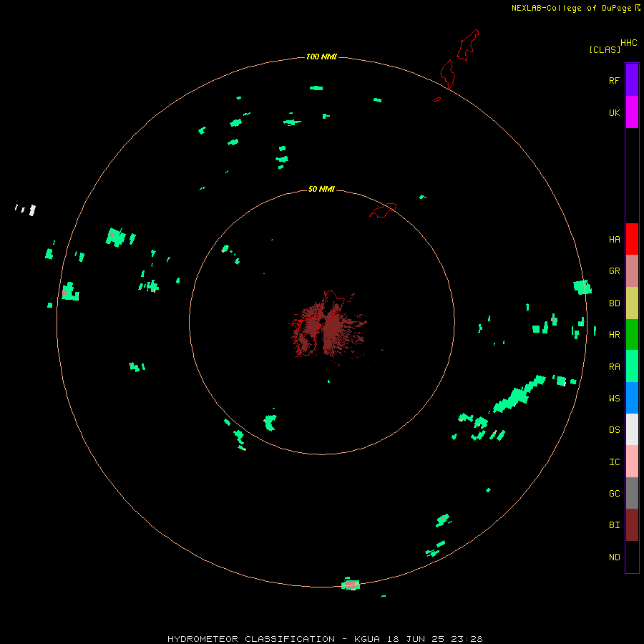Click the BI legend label
Viewport: 644px width, 644px height.
614,525
